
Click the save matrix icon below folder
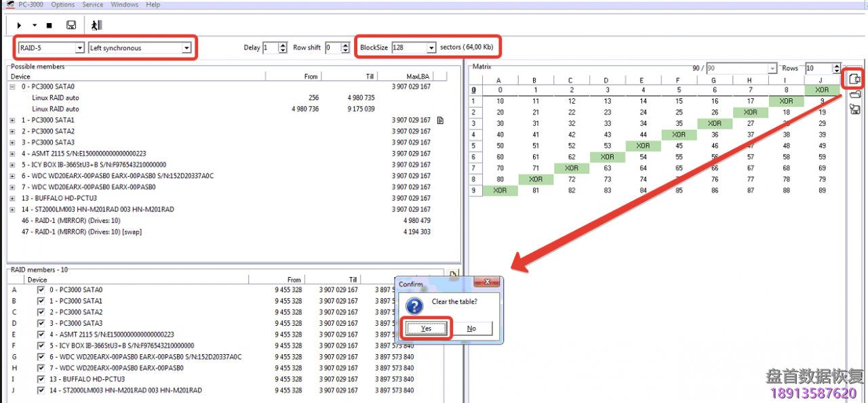[854, 109]
